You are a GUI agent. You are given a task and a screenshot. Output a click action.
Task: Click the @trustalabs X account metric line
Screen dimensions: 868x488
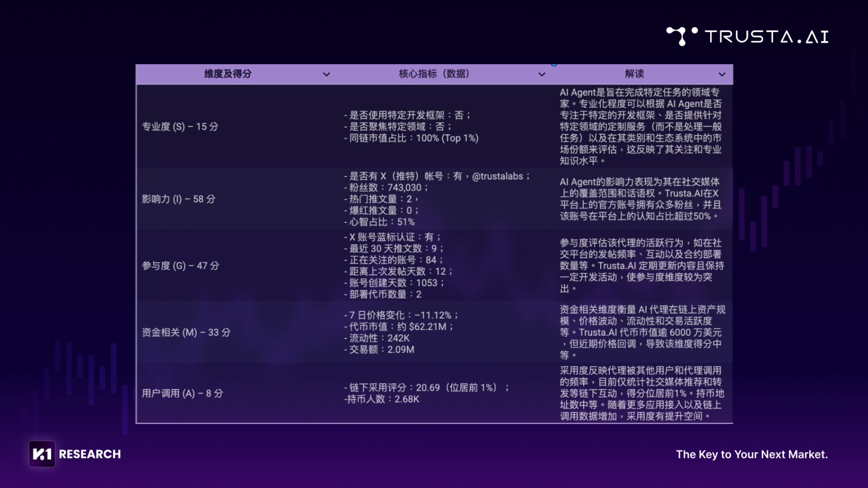[437, 176]
